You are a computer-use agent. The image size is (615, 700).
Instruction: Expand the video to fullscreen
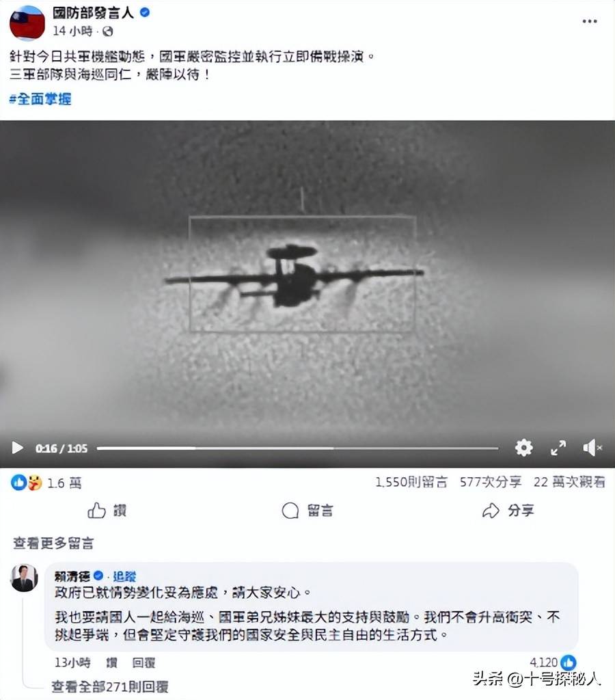558,447
